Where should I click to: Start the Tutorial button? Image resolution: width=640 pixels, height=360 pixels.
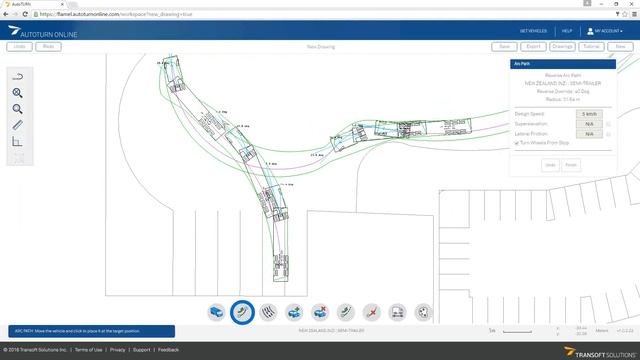[x=591, y=47]
